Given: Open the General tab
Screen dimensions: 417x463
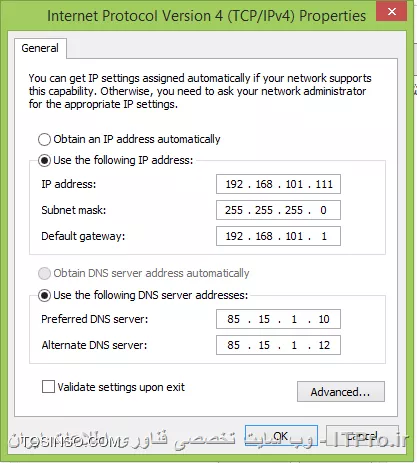Looking at the screenshot, I should point(40,48).
